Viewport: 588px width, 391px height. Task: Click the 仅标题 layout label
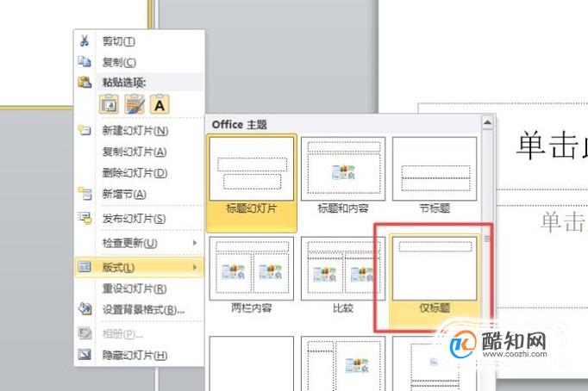tap(435, 307)
